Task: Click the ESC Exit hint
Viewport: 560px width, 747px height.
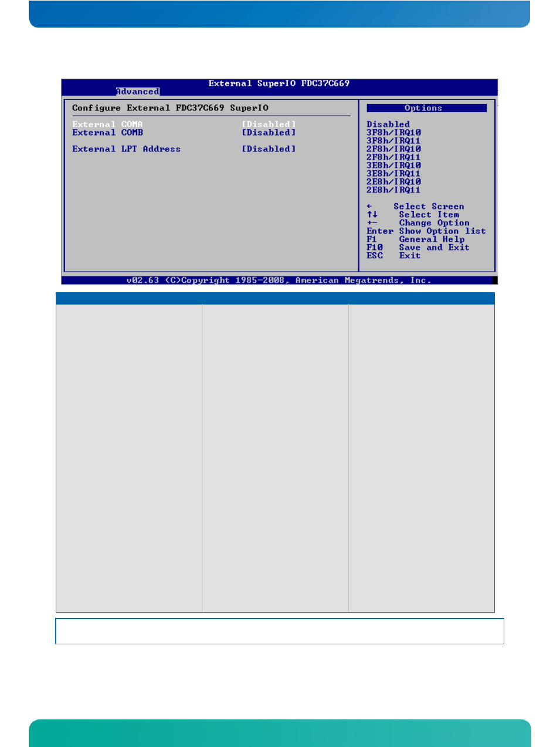Action: [393, 256]
